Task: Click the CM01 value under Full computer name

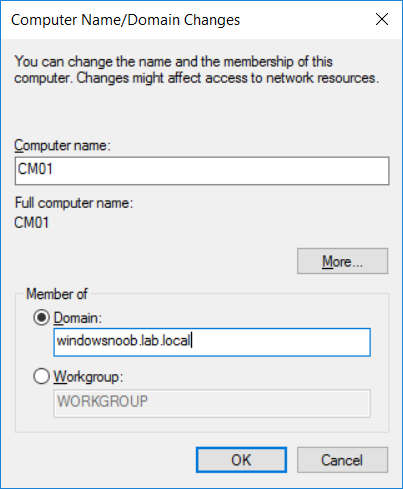Action: 32,222
